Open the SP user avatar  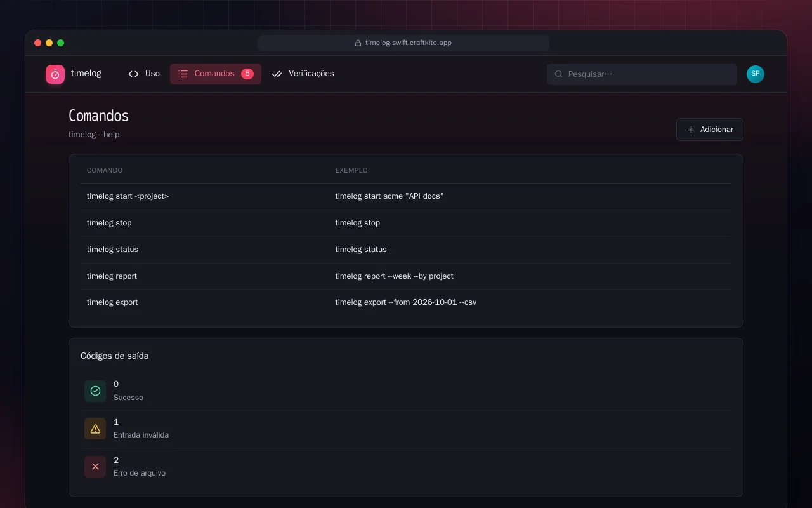tap(756, 74)
